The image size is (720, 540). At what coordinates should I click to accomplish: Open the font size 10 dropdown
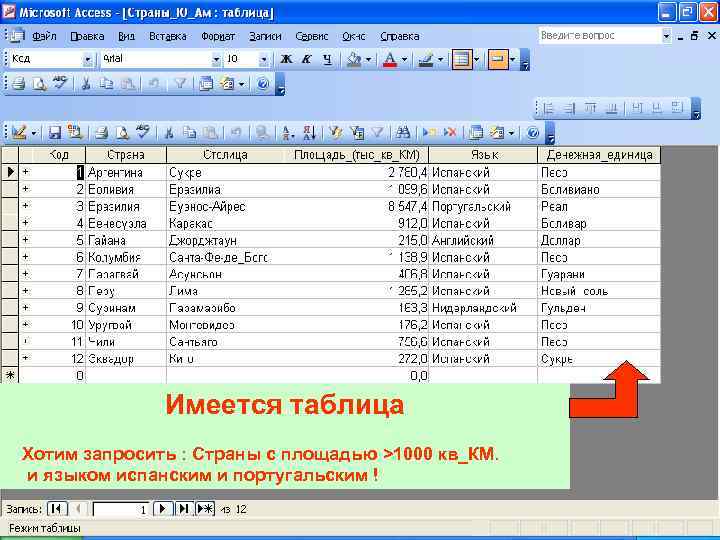point(264,59)
